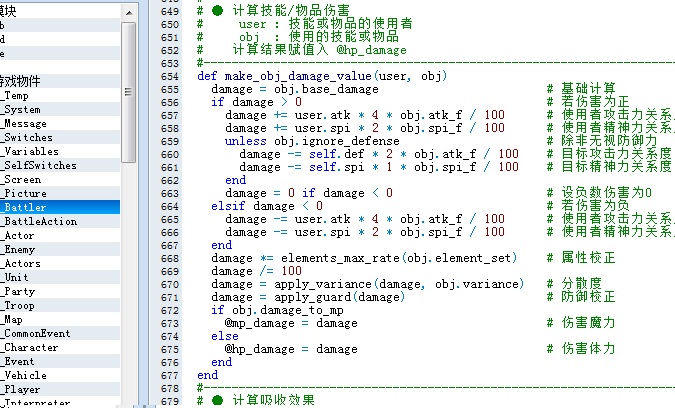
Task: Select the _Party script entry
Action: click(60, 291)
